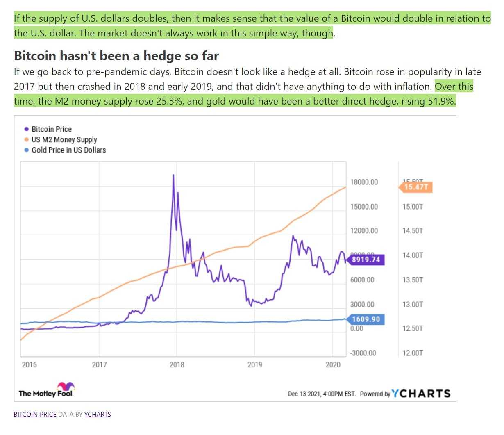504x435 pixels.
Task: Click the orange US M2 Money Supply legend dot
Action: [x=27, y=140]
